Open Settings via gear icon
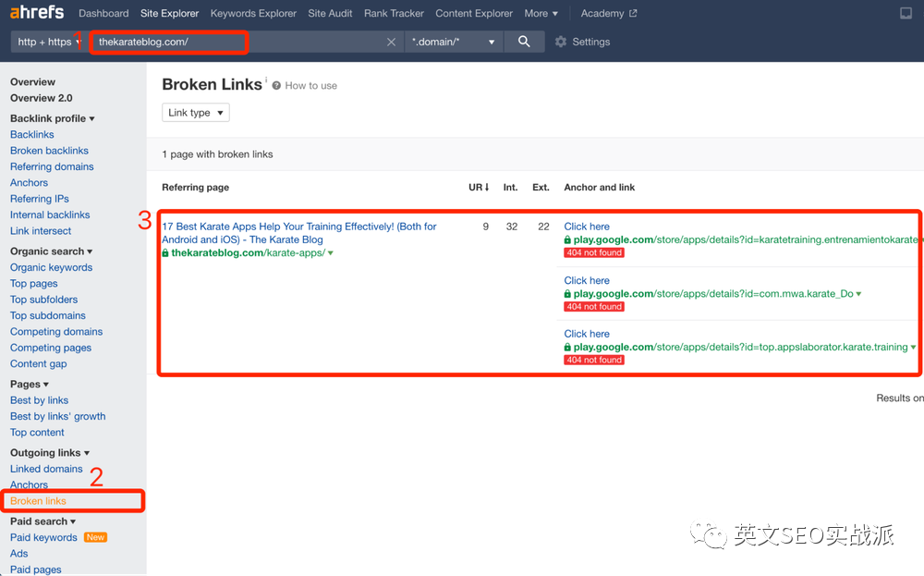 coord(561,42)
